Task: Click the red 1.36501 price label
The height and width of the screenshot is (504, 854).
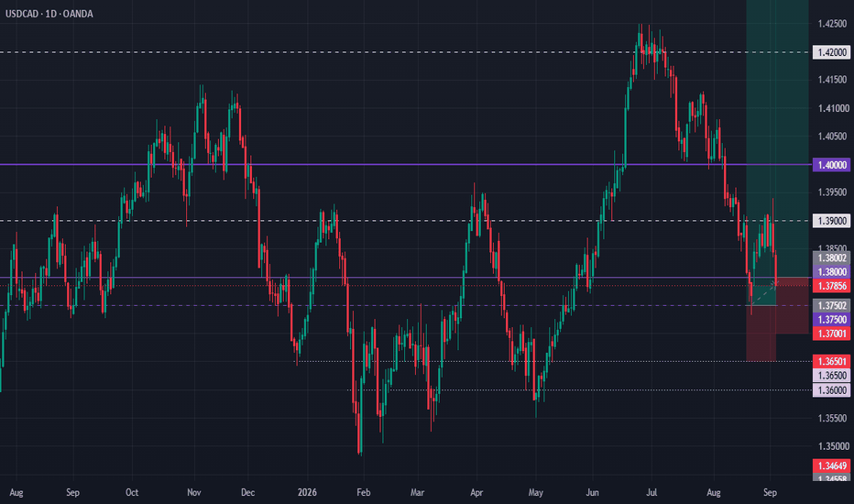Action: click(831, 361)
